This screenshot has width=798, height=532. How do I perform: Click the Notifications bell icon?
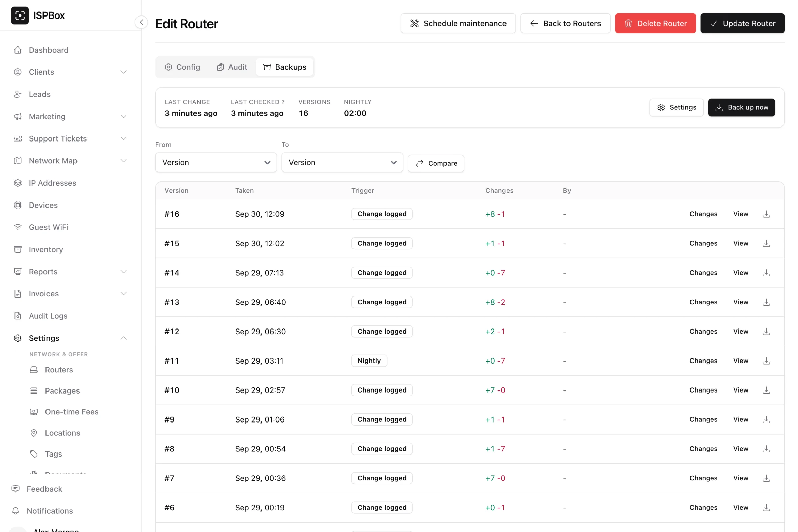[x=16, y=511]
